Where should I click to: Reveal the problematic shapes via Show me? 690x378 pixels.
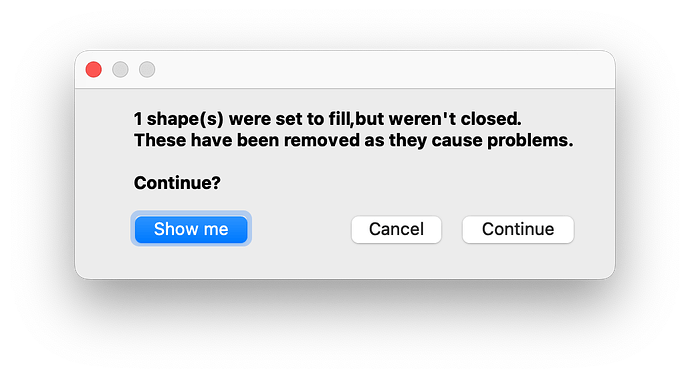point(191,229)
